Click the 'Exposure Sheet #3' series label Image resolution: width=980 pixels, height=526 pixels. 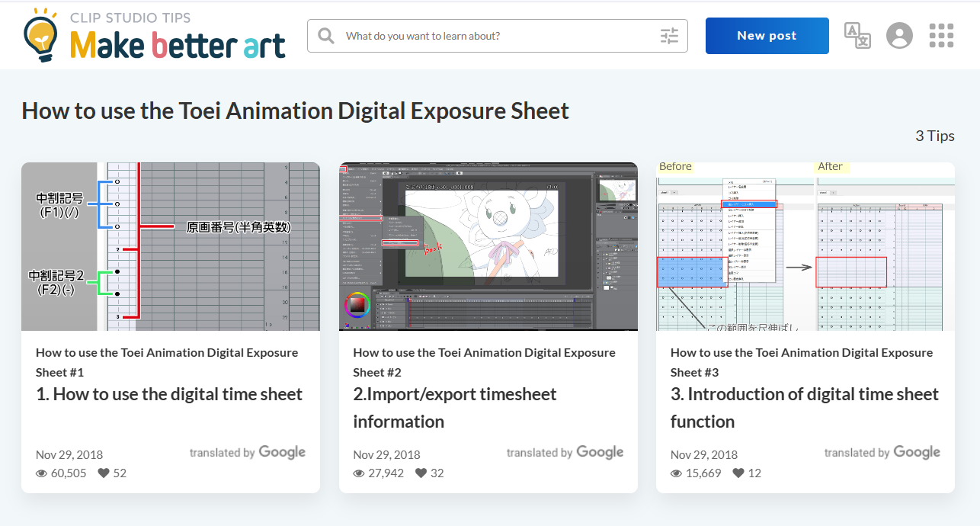click(x=802, y=362)
